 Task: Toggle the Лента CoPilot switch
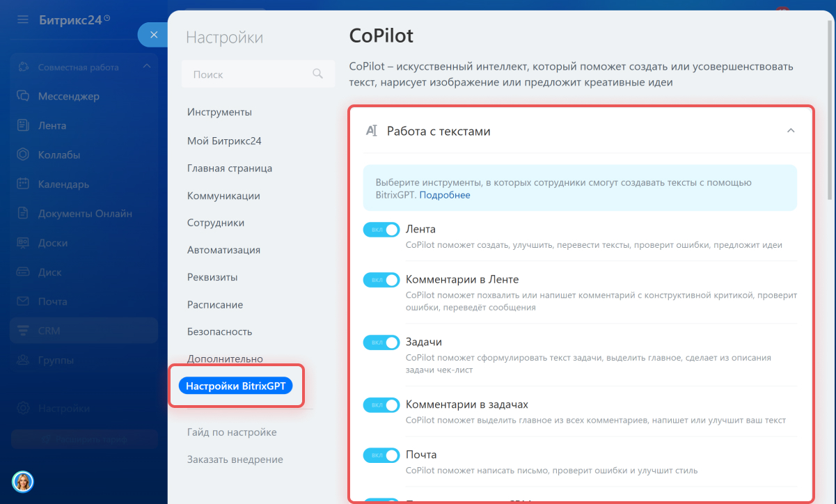click(x=381, y=230)
